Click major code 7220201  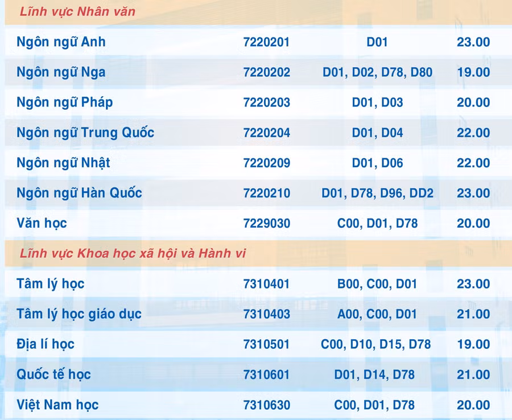click(x=266, y=42)
